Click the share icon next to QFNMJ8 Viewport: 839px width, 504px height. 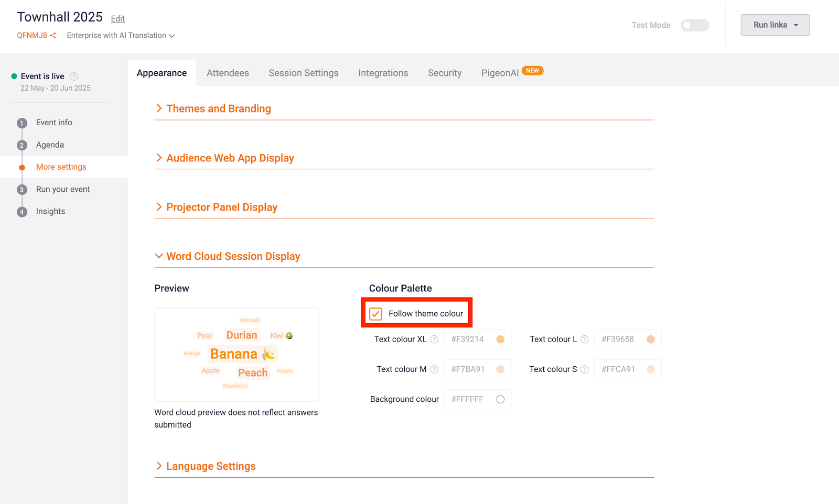click(53, 36)
